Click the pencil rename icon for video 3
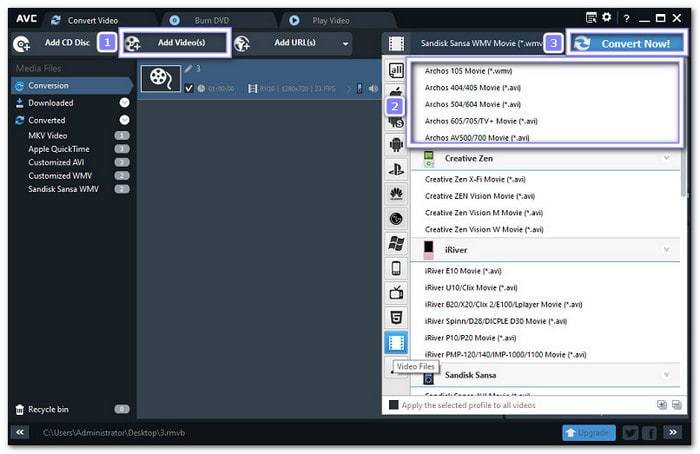700x454 pixels. point(188,69)
